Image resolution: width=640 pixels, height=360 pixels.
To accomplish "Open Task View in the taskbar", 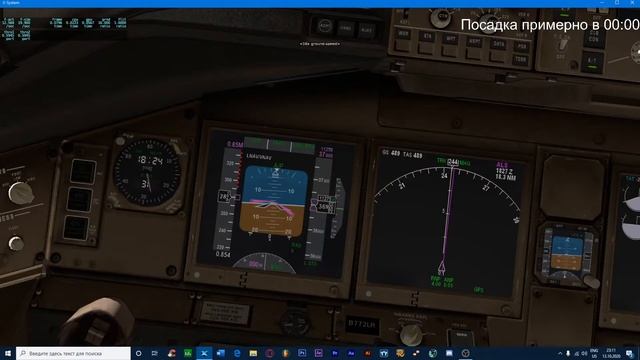I will click(x=155, y=353).
